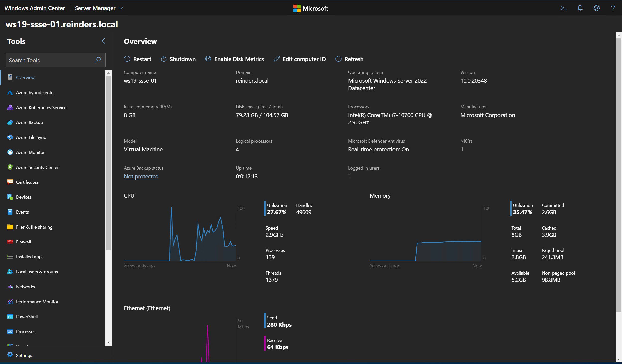Click the Up time 0:0:12:13 value

(x=247, y=176)
